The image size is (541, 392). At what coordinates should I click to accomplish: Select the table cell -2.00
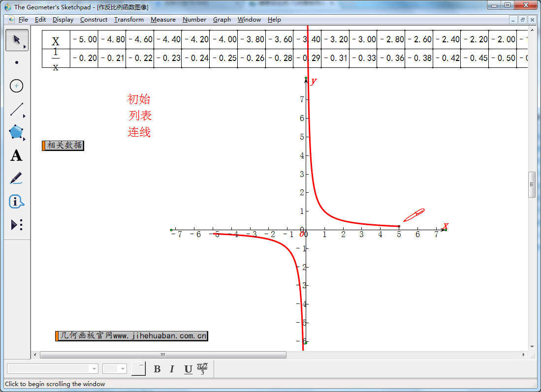[x=502, y=39]
